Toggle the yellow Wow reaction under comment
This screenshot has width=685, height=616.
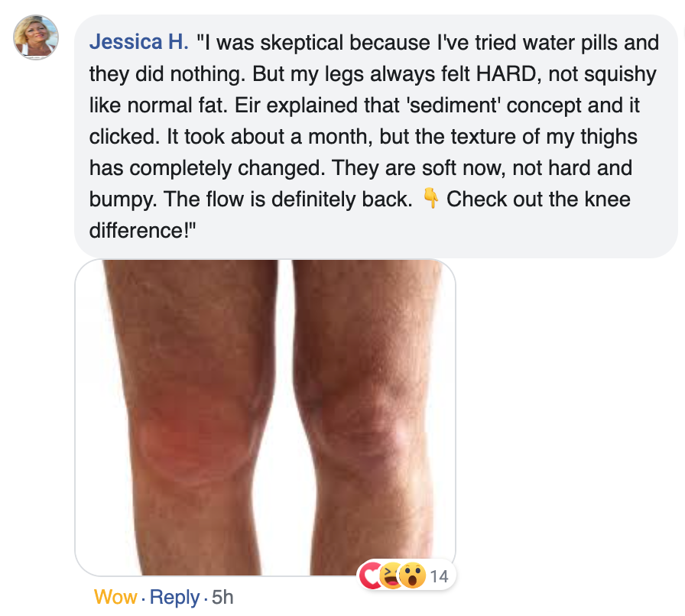pyautogui.click(x=115, y=597)
